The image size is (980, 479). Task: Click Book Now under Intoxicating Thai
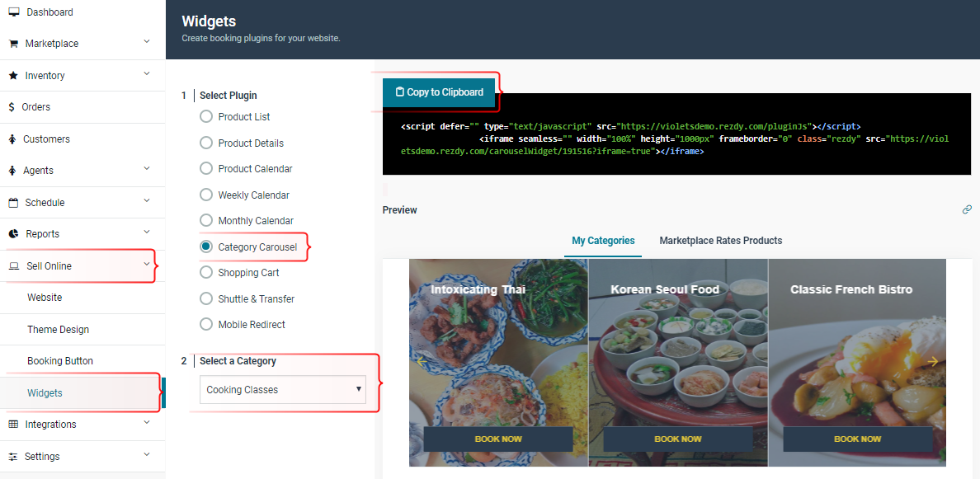[x=498, y=439]
